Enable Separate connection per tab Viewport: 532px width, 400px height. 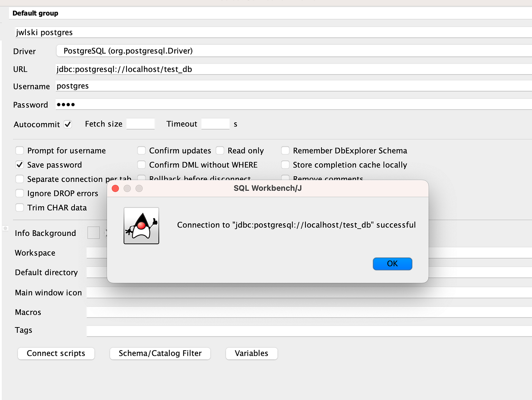[x=20, y=179]
